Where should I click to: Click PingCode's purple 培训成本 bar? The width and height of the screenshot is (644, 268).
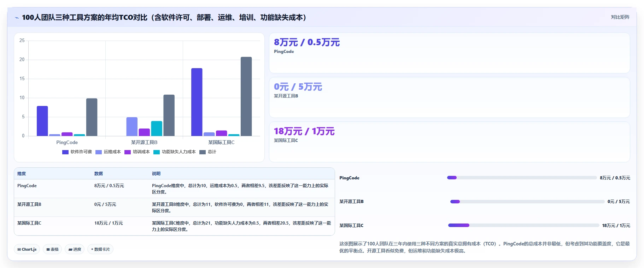point(67,134)
